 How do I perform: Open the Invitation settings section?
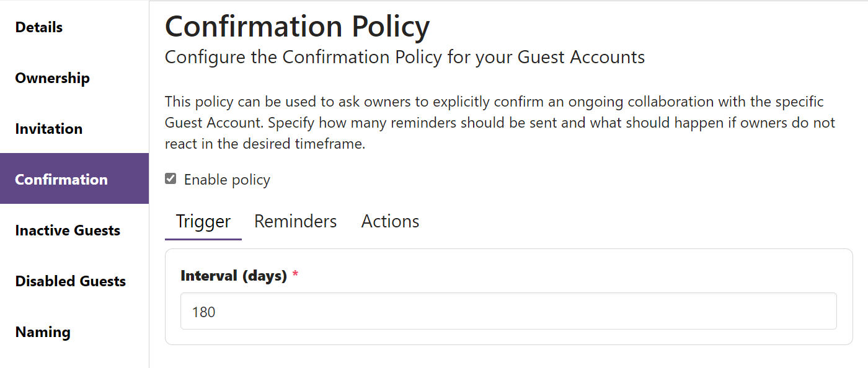[x=49, y=129]
